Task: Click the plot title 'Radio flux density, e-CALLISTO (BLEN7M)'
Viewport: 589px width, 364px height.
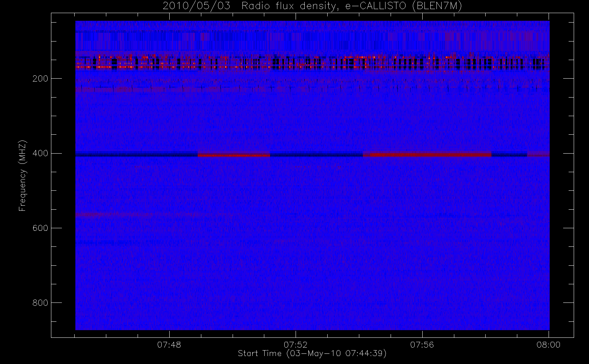Action: 352,6
